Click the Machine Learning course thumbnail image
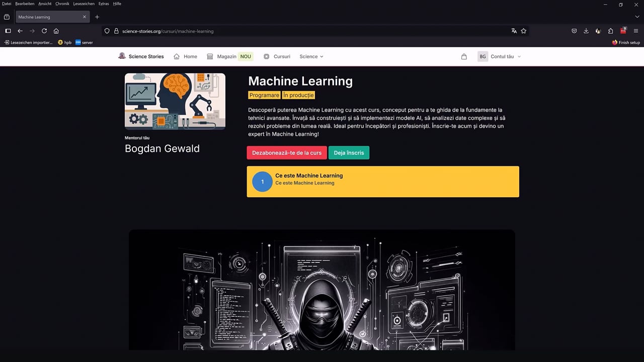The width and height of the screenshot is (644, 362). click(175, 102)
